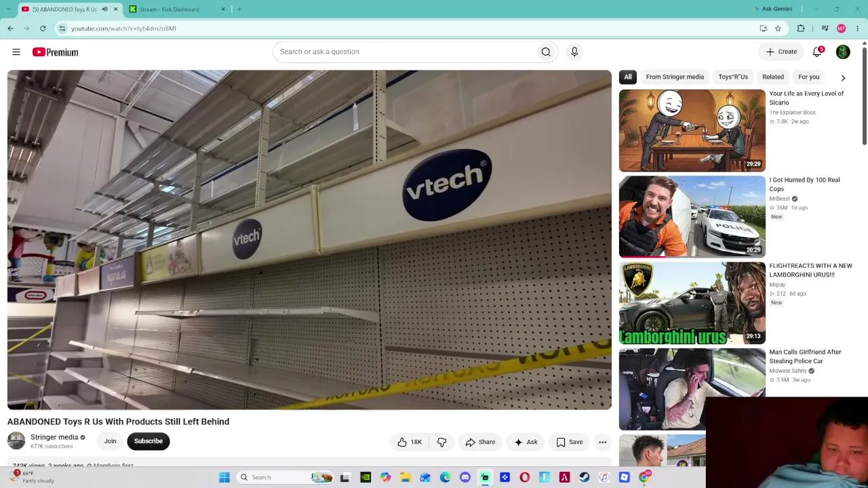Open YouTube notifications bell
The height and width of the screenshot is (488, 868).
point(817,52)
